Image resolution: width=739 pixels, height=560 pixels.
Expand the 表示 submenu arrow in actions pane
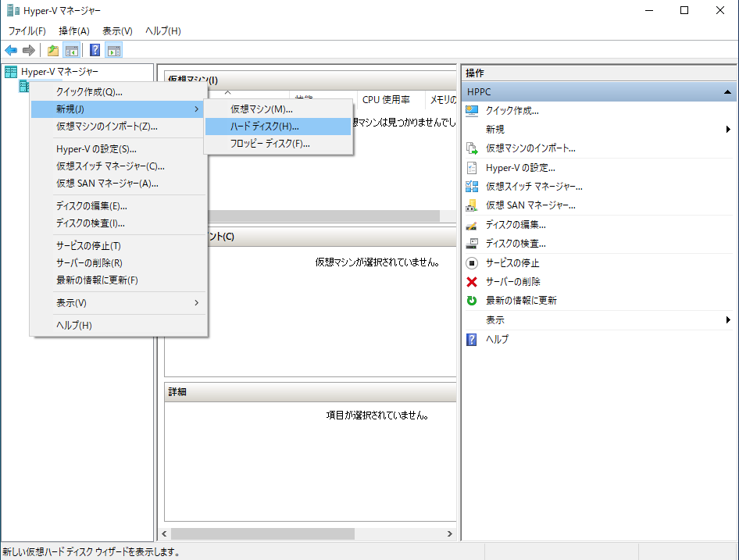pyautogui.click(x=728, y=320)
